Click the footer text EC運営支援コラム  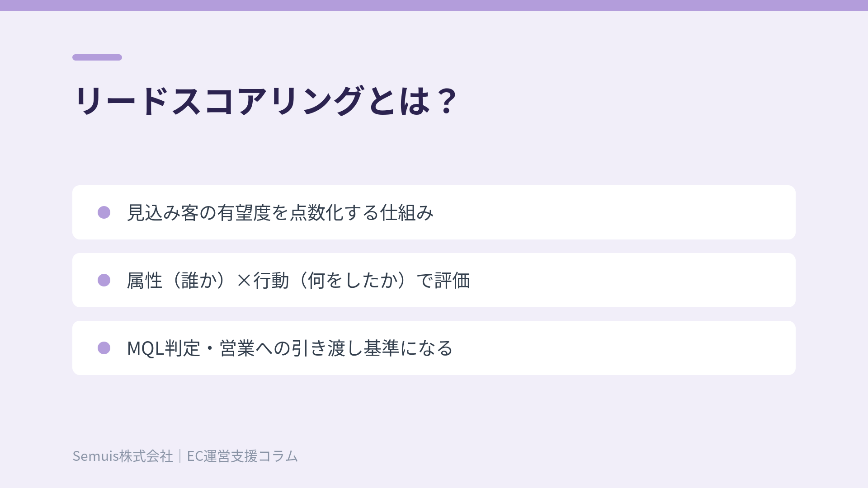tap(242, 456)
